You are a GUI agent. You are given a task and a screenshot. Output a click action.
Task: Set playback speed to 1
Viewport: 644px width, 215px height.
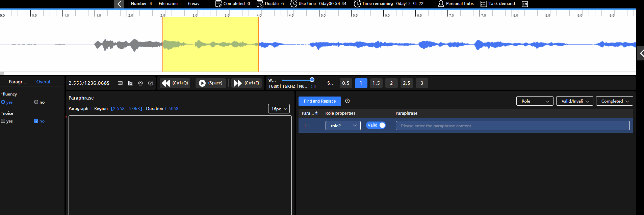[x=361, y=83]
